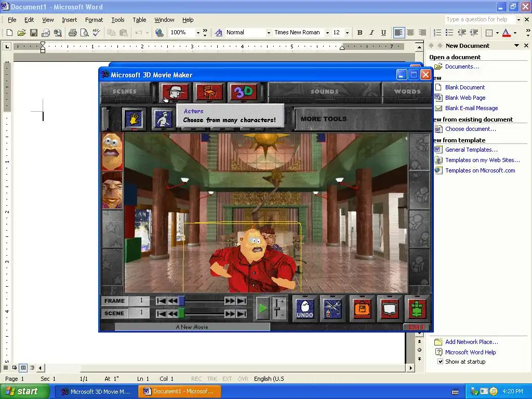
Task: Open the scissors cut-and-paste tools
Action: 332,308
